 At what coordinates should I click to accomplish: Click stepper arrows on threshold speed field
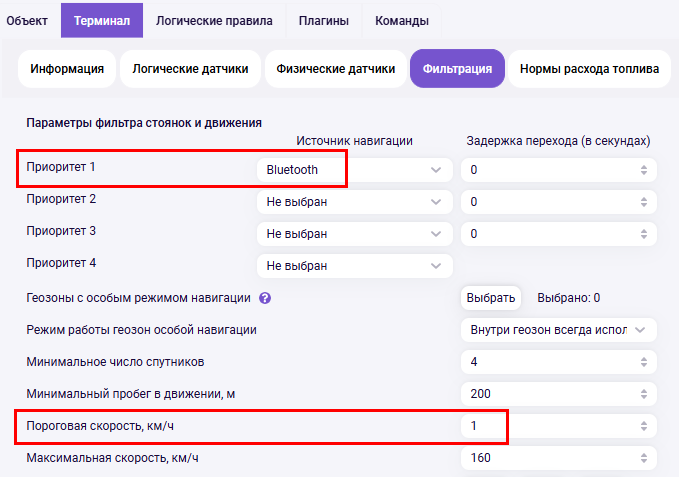pos(644,426)
